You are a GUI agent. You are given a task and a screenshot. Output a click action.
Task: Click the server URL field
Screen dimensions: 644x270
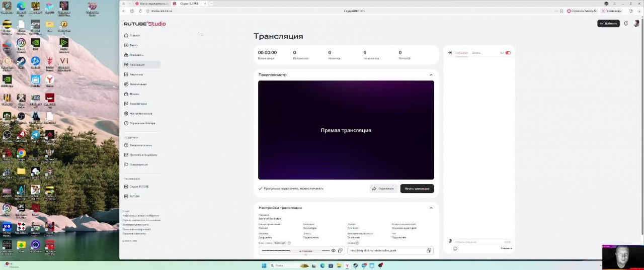click(390, 250)
